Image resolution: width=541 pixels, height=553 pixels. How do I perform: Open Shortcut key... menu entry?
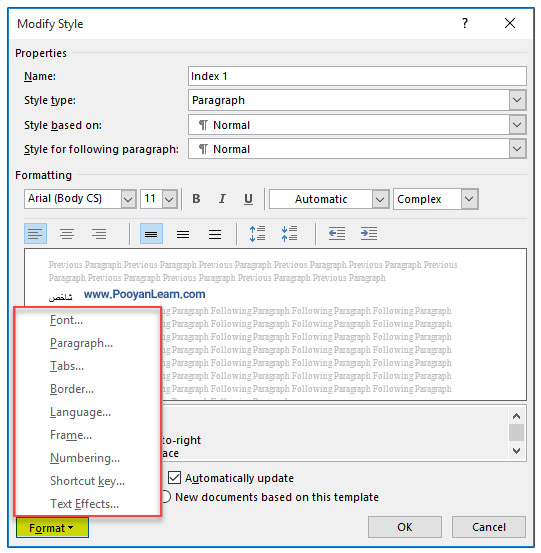[87, 481]
